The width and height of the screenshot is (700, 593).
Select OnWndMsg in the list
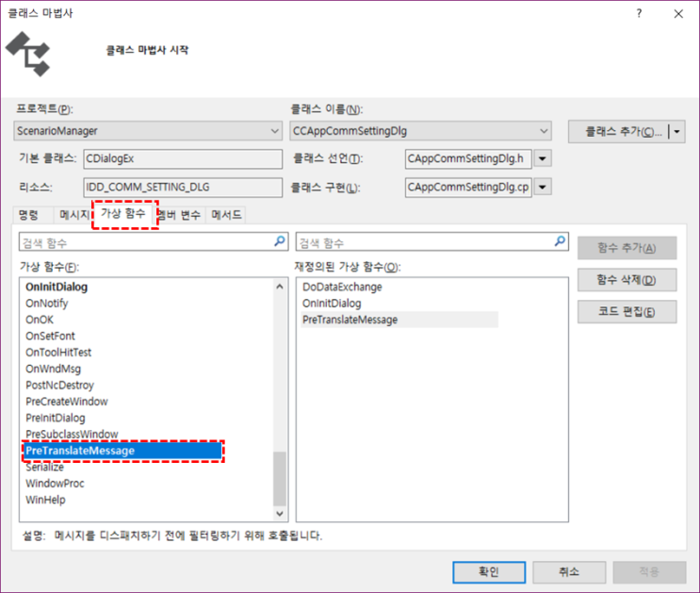click(x=53, y=370)
